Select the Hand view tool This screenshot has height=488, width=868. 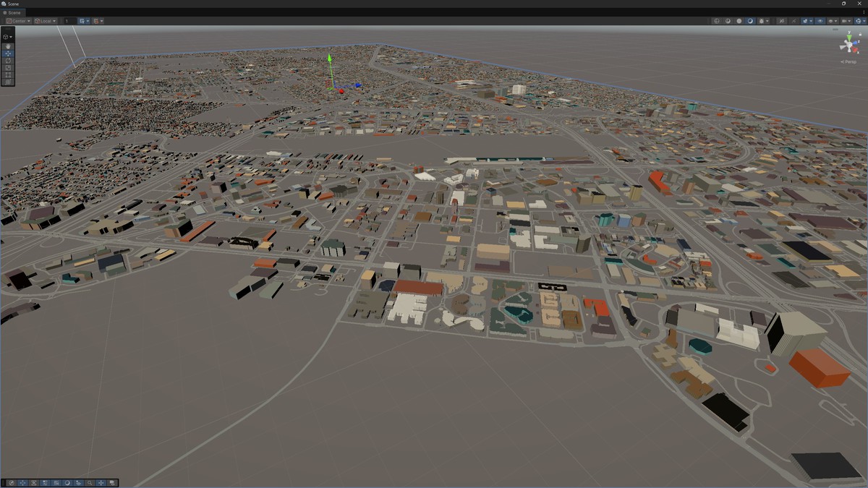point(8,46)
